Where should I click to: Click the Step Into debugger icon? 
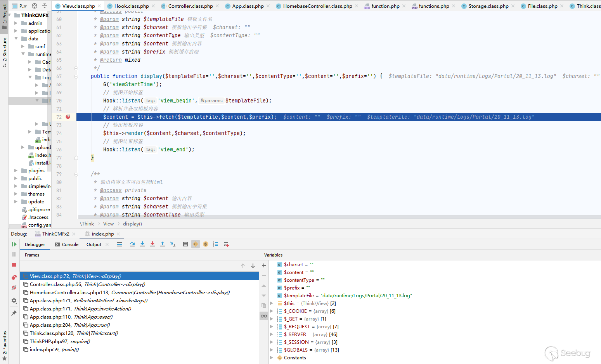(x=142, y=244)
